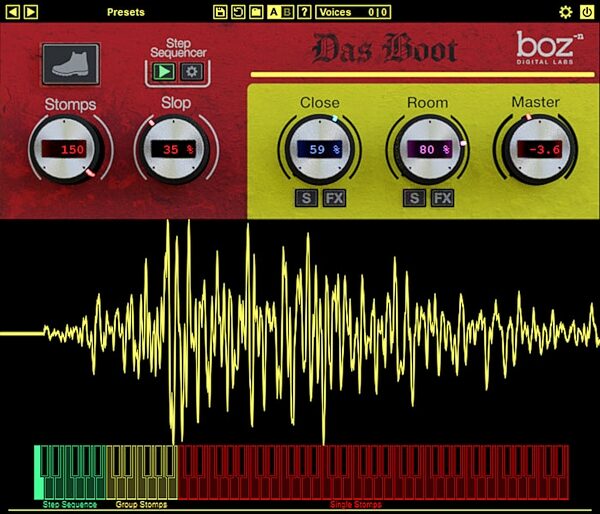
Task: Click the Group Stomps label
Action: coord(141,504)
